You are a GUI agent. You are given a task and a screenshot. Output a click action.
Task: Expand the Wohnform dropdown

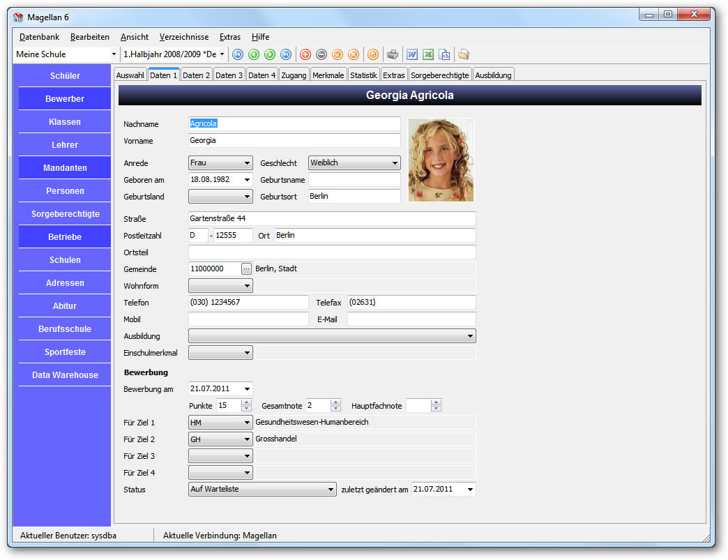click(247, 285)
